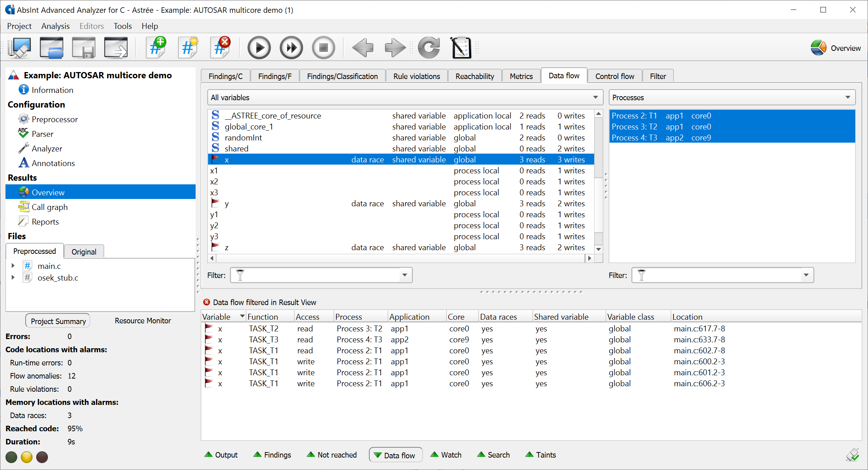Open the All variables dropdown

pos(405,97)
